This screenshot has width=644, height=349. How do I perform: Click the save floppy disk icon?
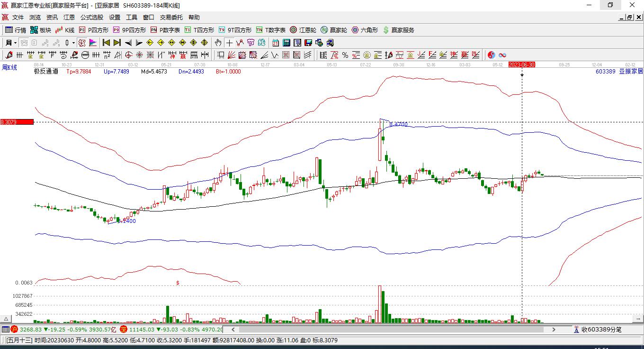(x=308, y=43)
